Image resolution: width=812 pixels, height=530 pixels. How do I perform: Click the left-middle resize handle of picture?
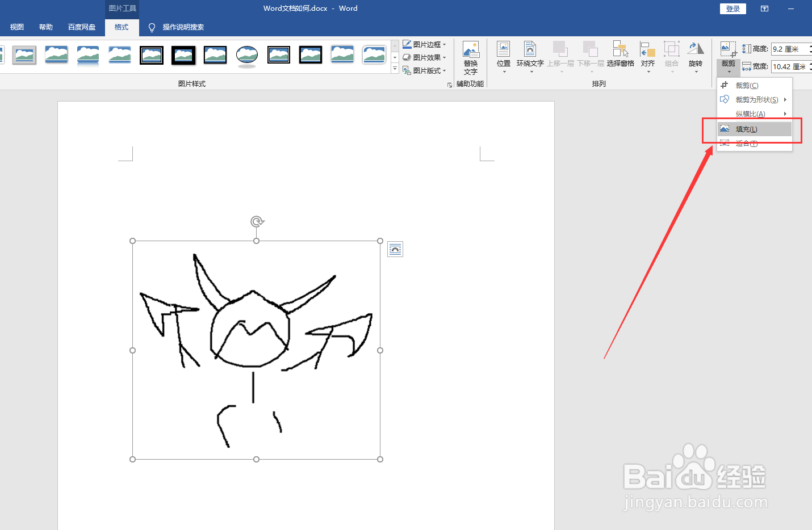[x=133, y=350]
